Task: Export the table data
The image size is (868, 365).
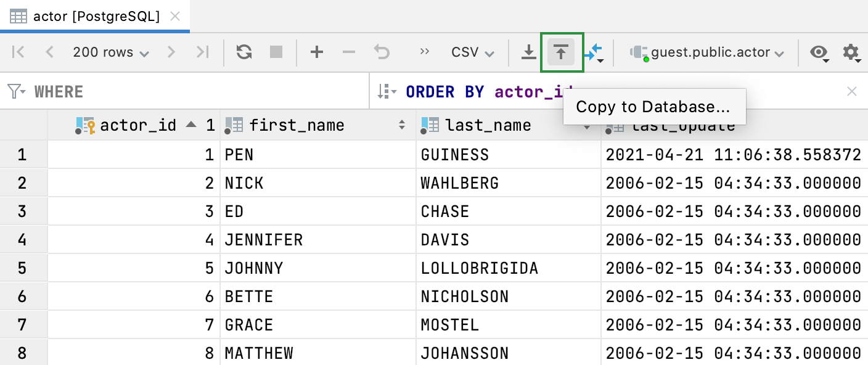Action: pyautogui.click(x=528, y=52)
